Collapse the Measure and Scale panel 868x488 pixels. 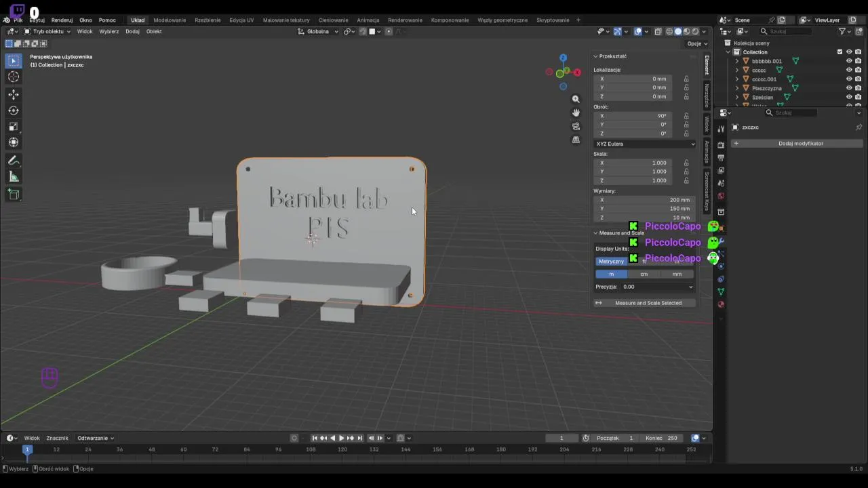596,233
